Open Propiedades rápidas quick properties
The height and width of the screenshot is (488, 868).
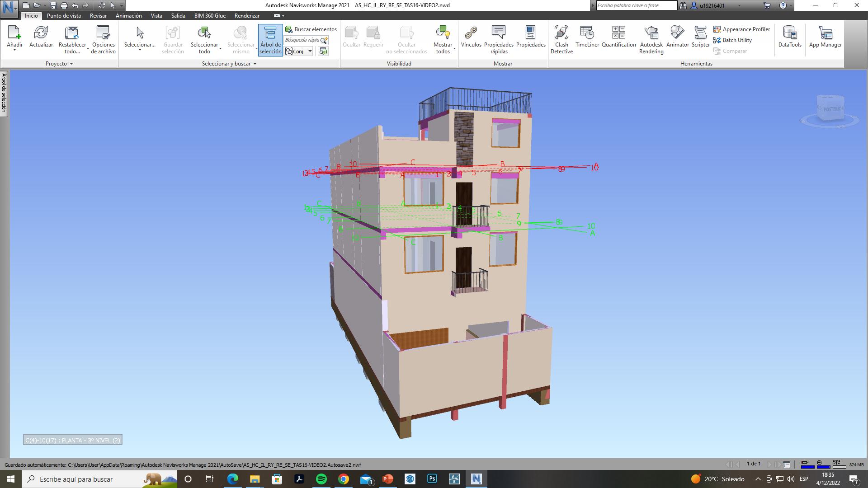[499, 39]
